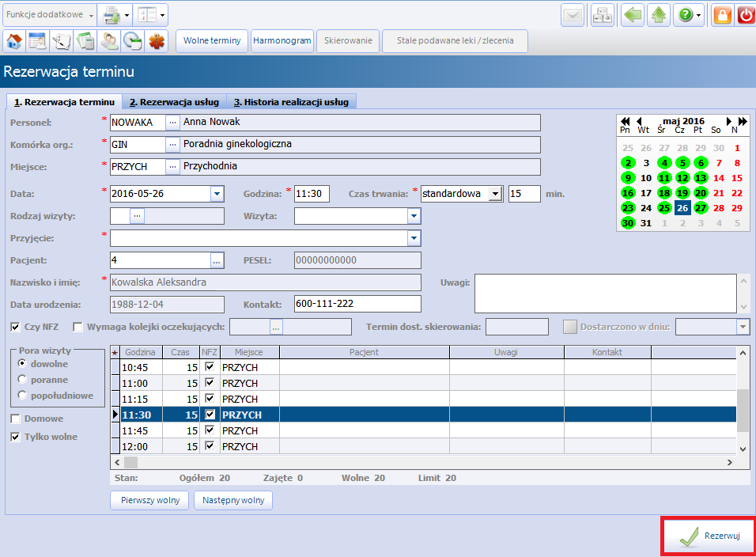Go to previous month in calendar

(639, 121)
